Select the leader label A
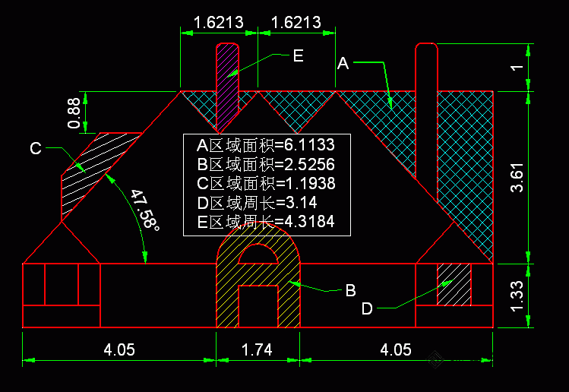Image resolution: width=569 pixels, height=392 pixels. coord(343,64)
